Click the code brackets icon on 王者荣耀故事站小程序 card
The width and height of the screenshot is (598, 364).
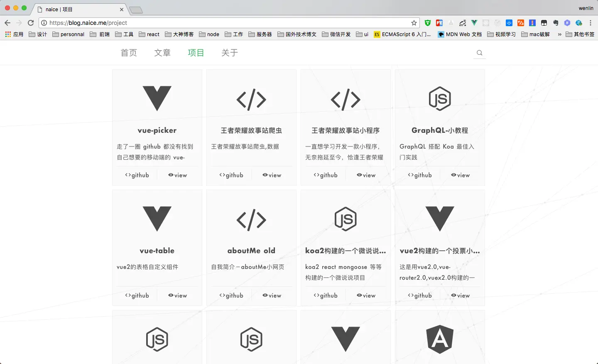(x=346, y=99)
